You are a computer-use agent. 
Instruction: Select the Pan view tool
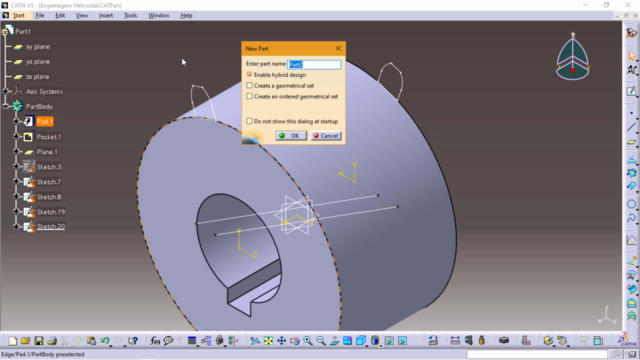coord(282,341)
